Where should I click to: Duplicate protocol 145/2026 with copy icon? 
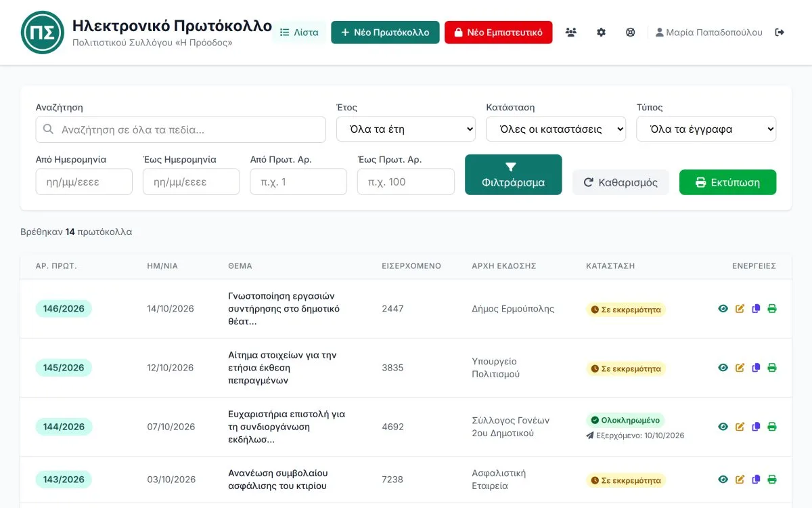tap(756, 368)
